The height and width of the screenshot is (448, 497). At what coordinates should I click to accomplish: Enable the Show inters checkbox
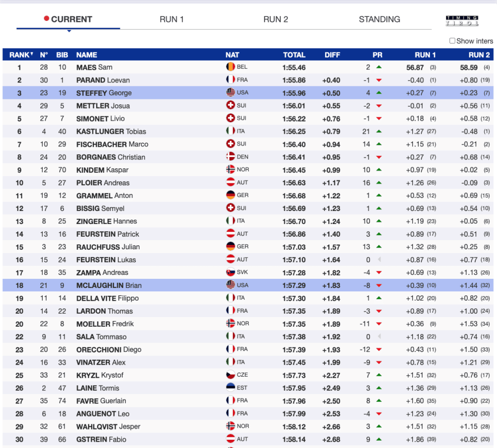coord(452,41)
